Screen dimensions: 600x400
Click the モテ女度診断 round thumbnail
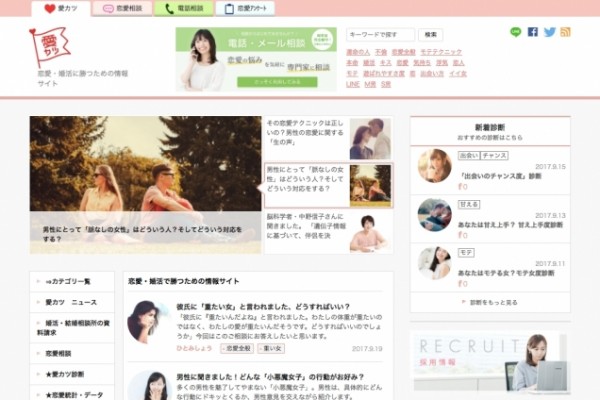click(434, 263)
